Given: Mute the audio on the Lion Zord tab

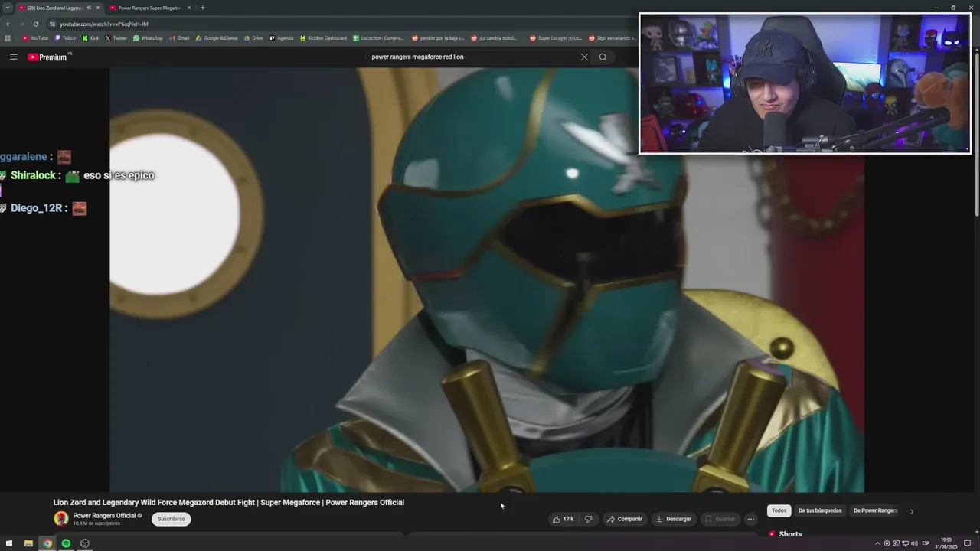Looking at the screenshot, I should click(88, 8).
